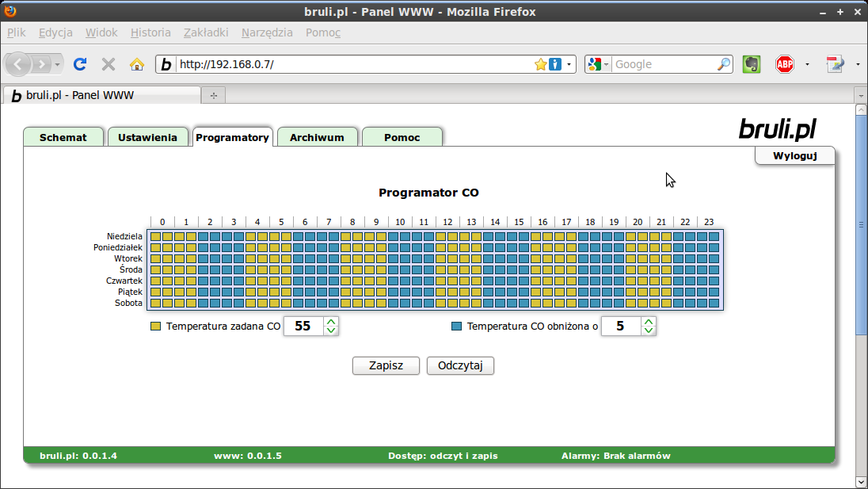
Task: Go back using the browser back arrow
Action: (x=17, y=64)
